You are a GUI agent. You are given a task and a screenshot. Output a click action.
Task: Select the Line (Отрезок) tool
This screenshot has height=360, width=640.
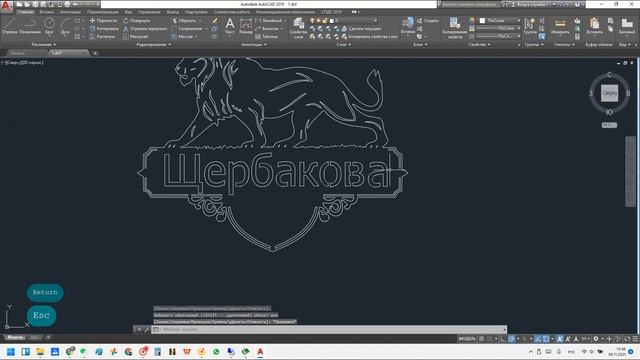[9, 26]
